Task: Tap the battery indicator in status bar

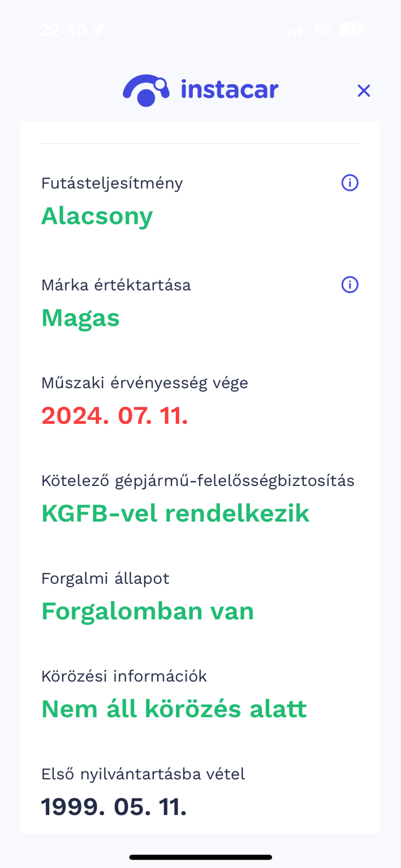Action: [x=352, y=30]
